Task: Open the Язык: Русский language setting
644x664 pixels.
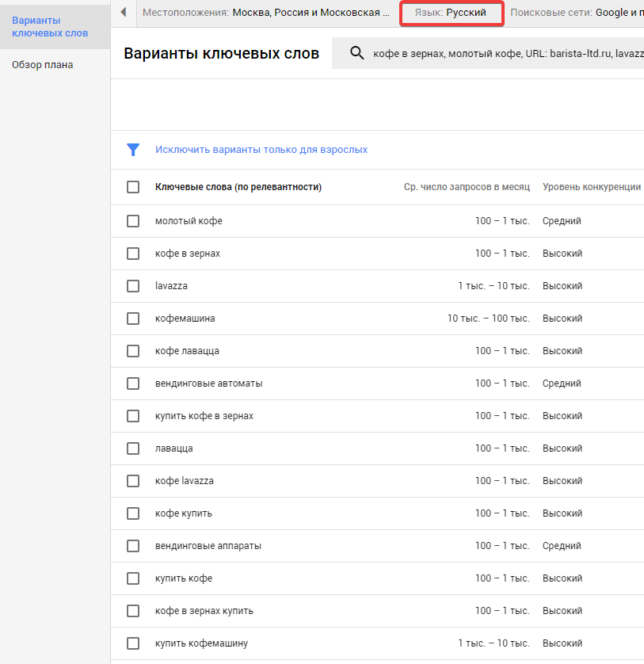Action: (452, 13)
